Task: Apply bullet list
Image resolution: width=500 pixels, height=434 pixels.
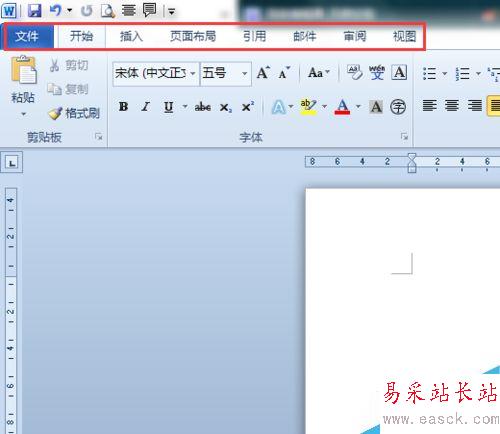Action: 429,73
